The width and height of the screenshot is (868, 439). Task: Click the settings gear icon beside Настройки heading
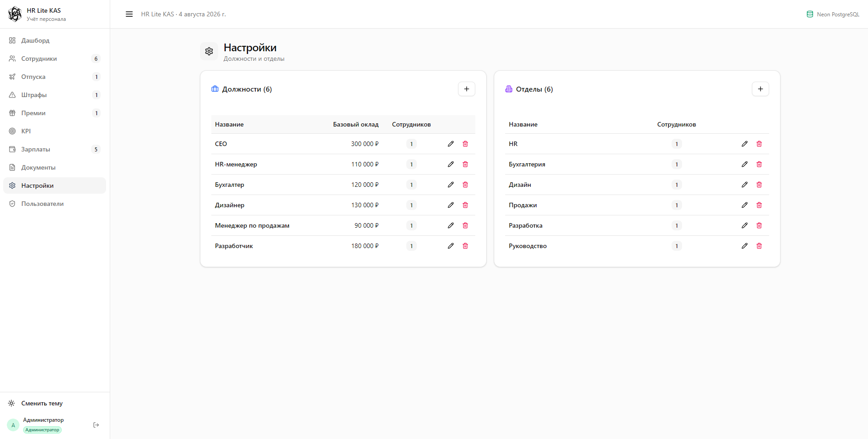pos(209,51)
